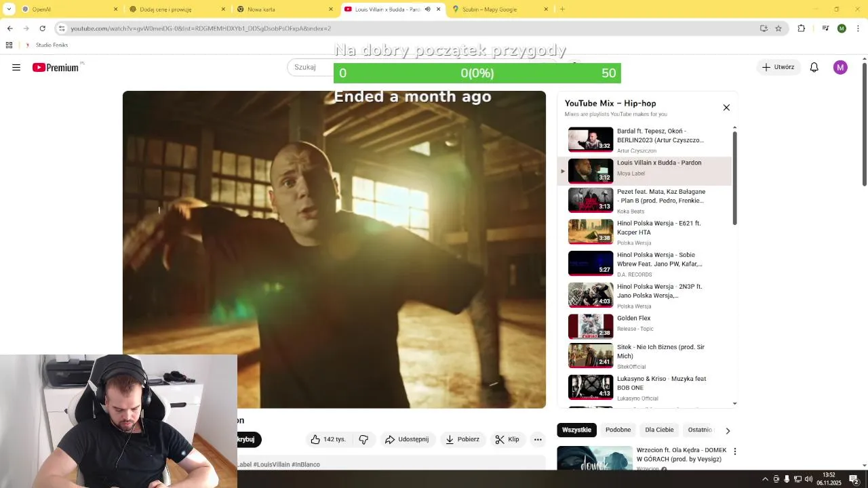This screenshot has height=488, width=868.
Task: Open the volume tray icon
Action: coord(808,479)
